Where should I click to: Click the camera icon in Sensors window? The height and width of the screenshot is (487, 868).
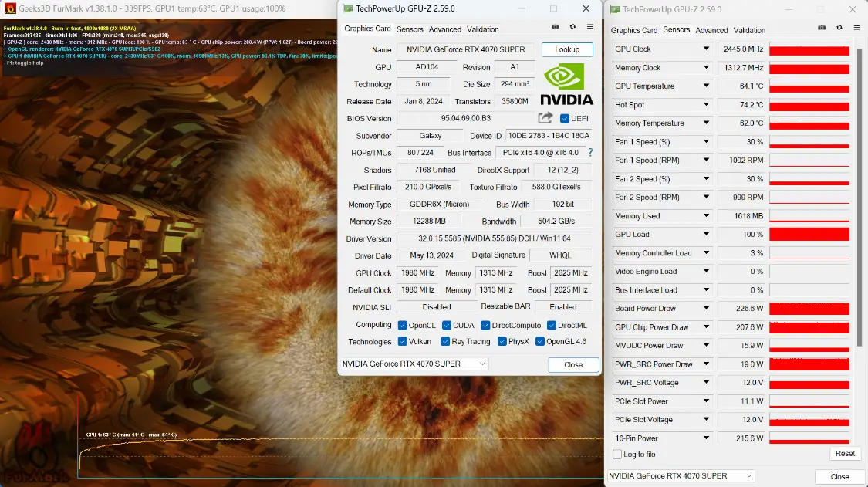click(822, 28)
